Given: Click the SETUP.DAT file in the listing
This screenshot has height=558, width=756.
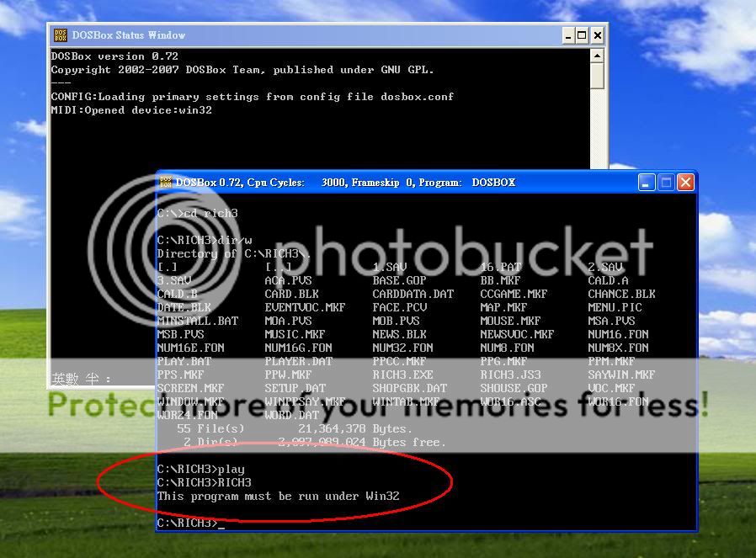Looking at the screenshot, I should click(295, 388).
